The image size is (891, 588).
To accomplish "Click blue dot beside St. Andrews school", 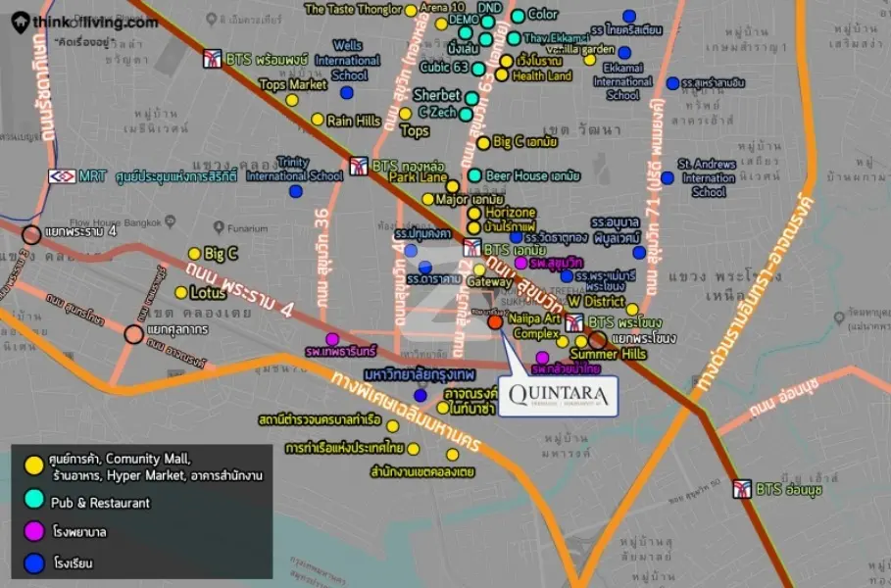I will click(668, 177).
